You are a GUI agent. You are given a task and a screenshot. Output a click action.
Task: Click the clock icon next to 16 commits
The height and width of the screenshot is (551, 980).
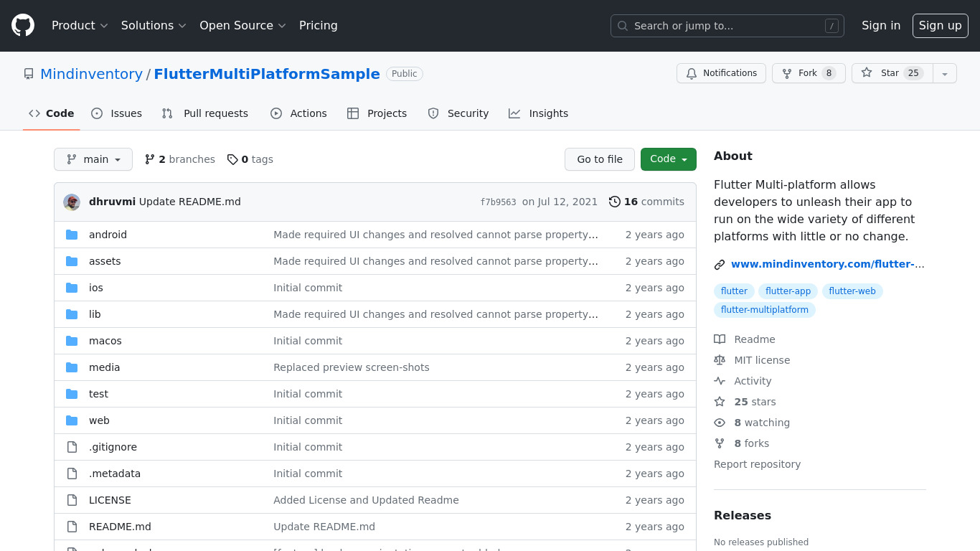click(x=615, y=202)
